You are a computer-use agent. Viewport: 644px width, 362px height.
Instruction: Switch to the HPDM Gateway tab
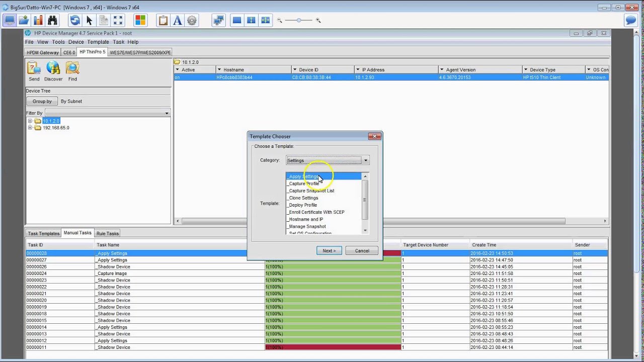click(x=43, y=52)
